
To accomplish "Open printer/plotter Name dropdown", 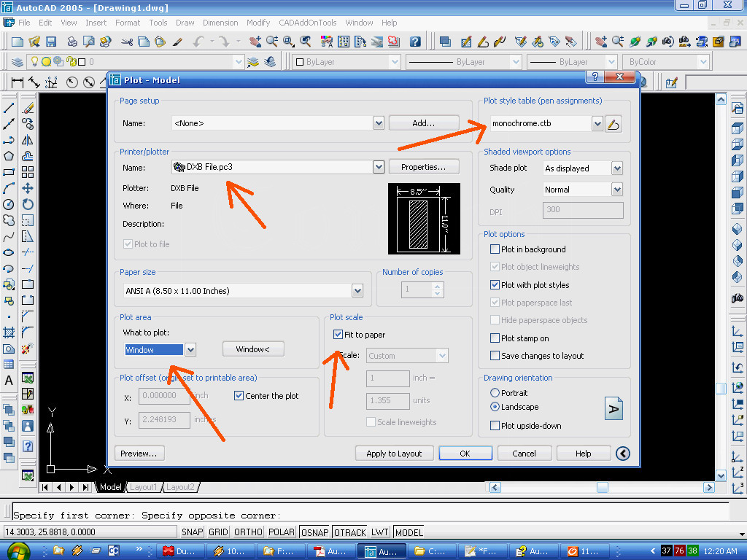I will 379,167.
